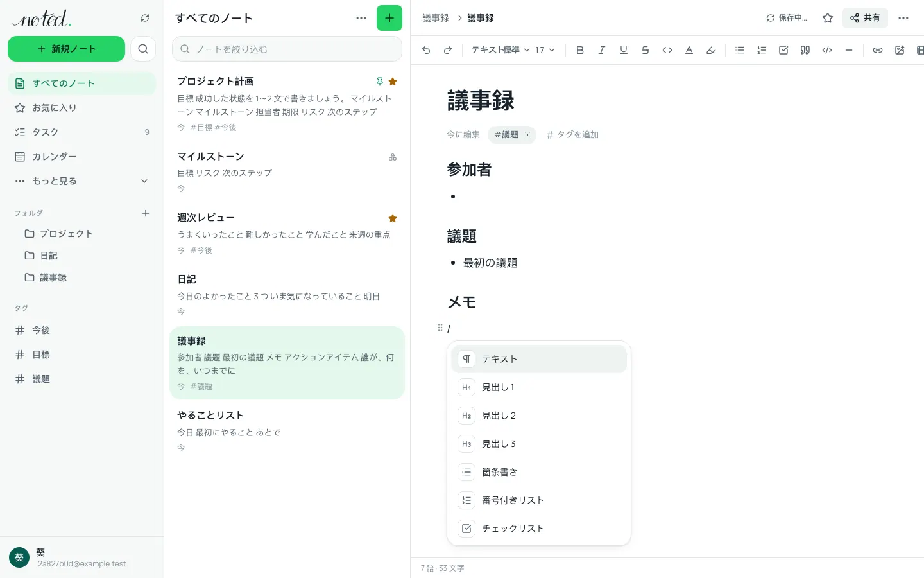Toggle strikethrough formatting
Image resolution: width=924 pixels, height=578 pixels.
point(646,50)
